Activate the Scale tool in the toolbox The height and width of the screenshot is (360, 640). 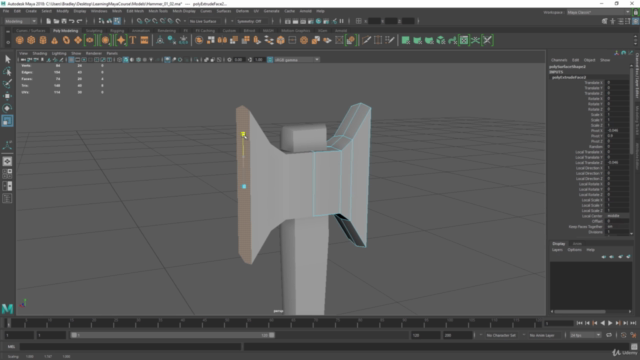pos(7,121)
